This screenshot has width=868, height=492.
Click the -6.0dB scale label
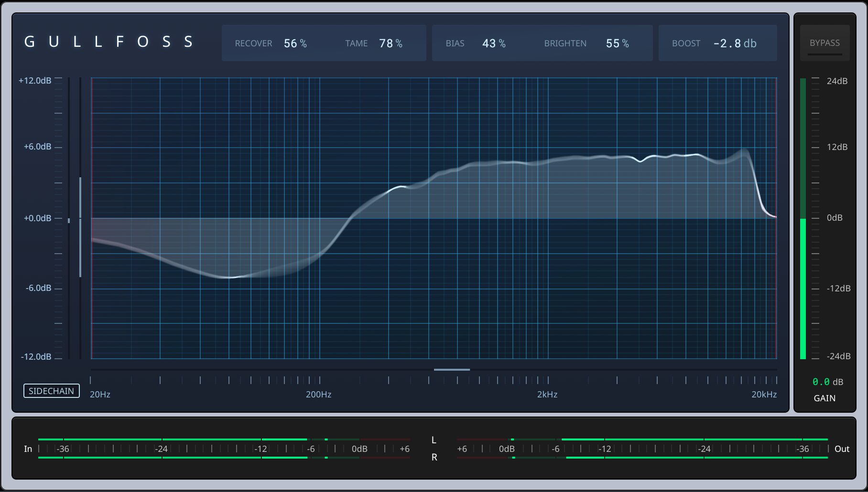click(x=39, y=288)
